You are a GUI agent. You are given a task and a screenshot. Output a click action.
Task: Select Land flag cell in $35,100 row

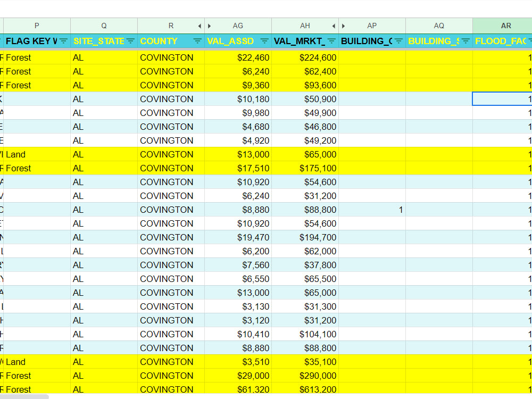pyautogui.click(x=37, y=362)
